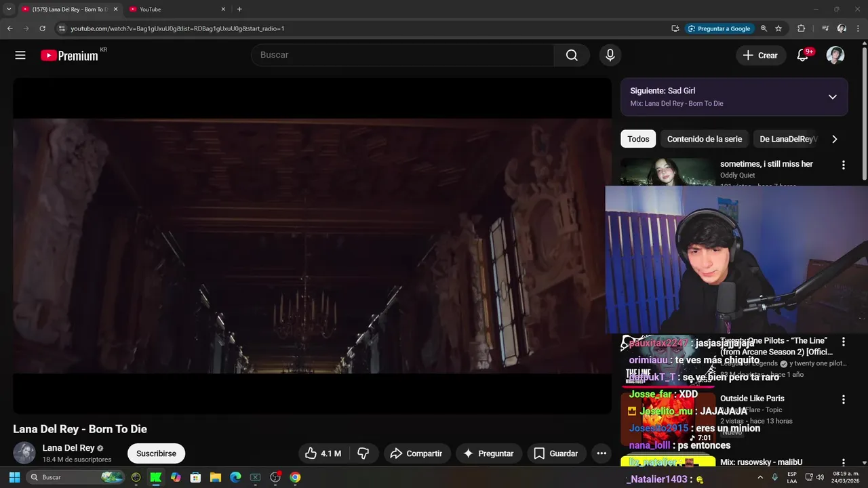868x488 pixels.
Task: Open Chrome extensions puzzle icon
Action: [x=801, y=28]
